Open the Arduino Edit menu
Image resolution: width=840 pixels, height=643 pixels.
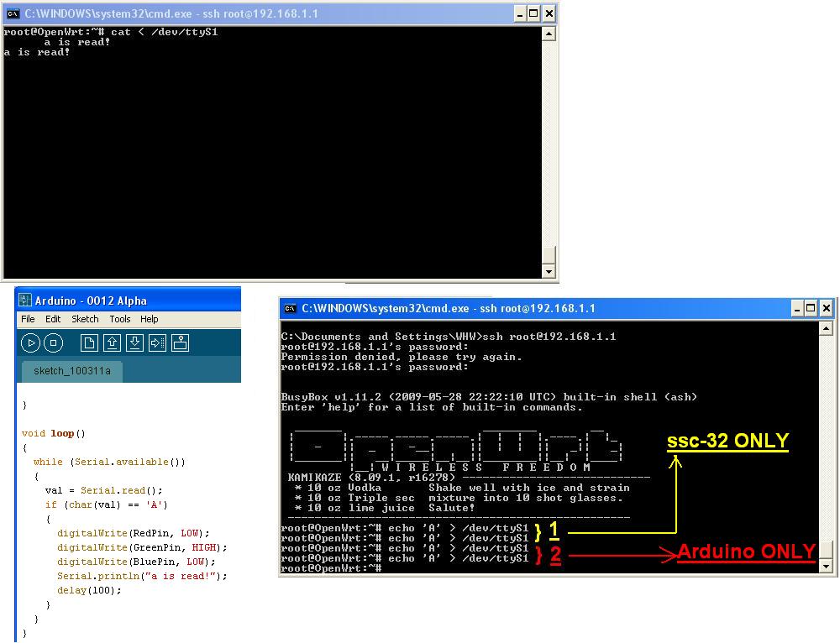tap(52, 319)
